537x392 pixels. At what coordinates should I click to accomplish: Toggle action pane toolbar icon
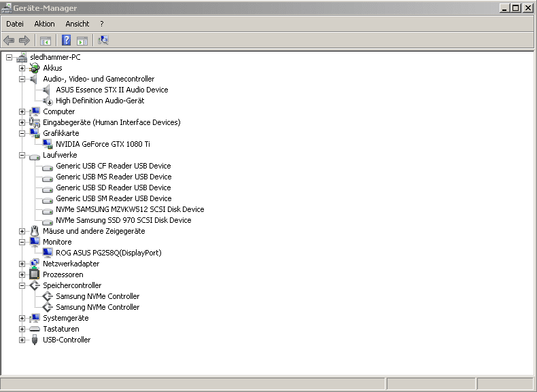(82, 41)
